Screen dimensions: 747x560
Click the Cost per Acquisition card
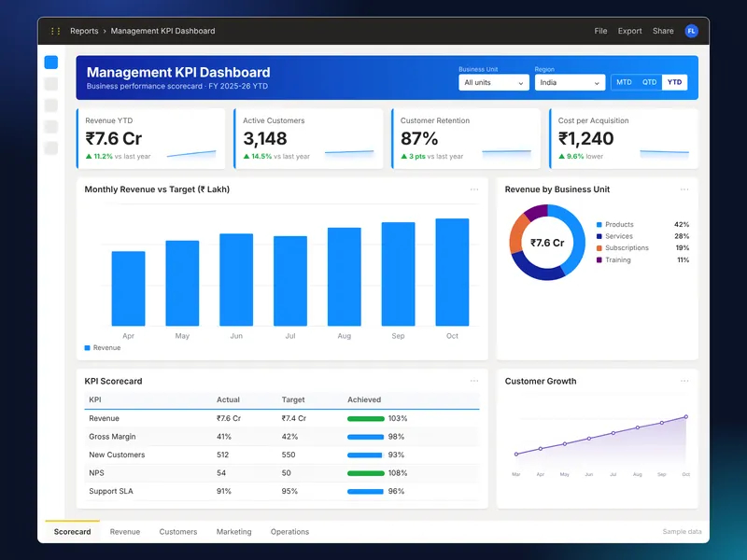pyautogui.click(x=624, y=138)
